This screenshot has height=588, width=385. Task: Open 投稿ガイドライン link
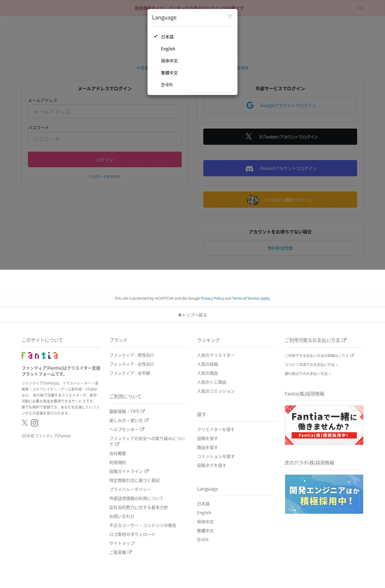coord(129,471)
